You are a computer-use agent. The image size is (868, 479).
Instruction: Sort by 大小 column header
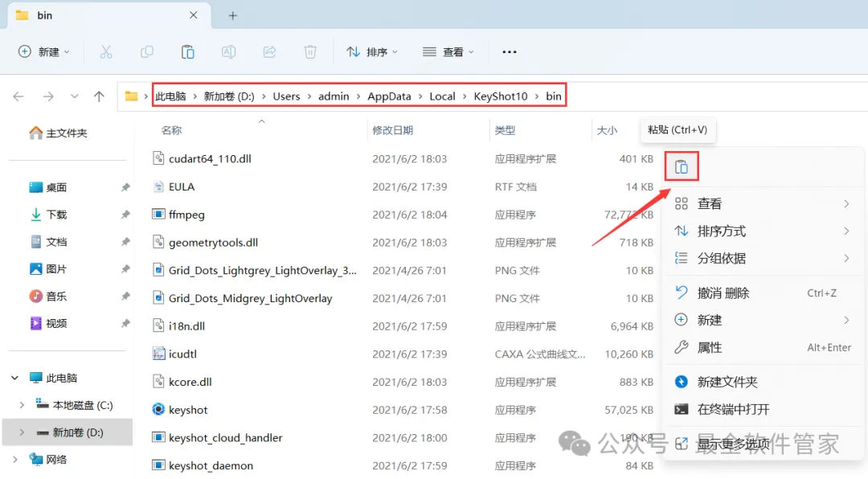607,131
